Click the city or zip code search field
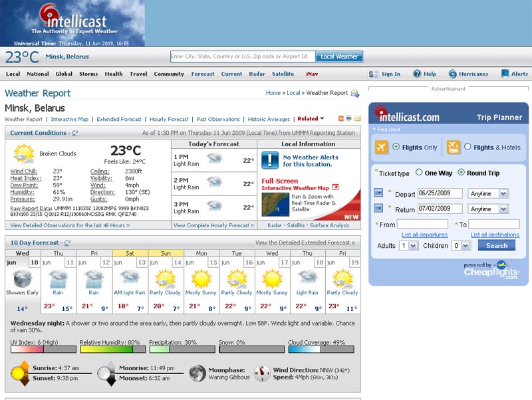 [x=243, y=56]
